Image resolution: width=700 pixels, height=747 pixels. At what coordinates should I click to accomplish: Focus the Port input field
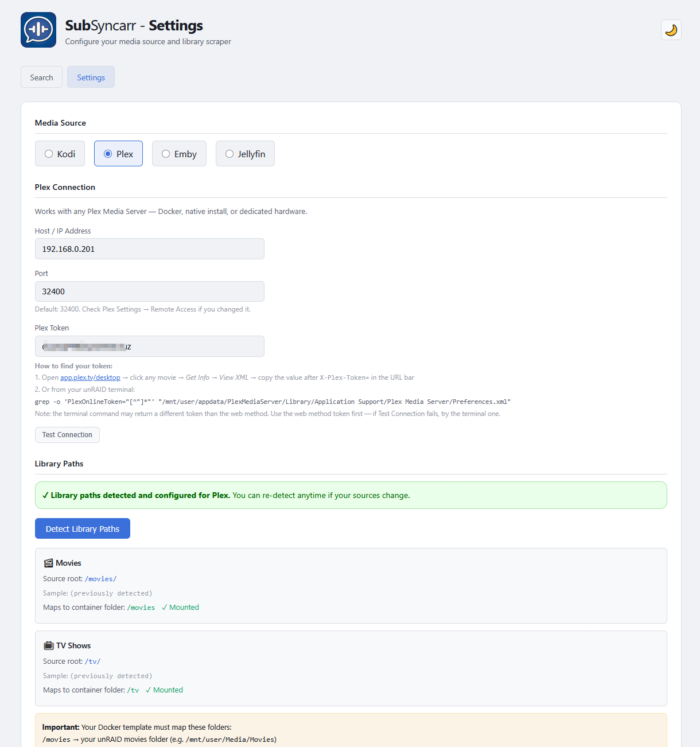(149, 291)
